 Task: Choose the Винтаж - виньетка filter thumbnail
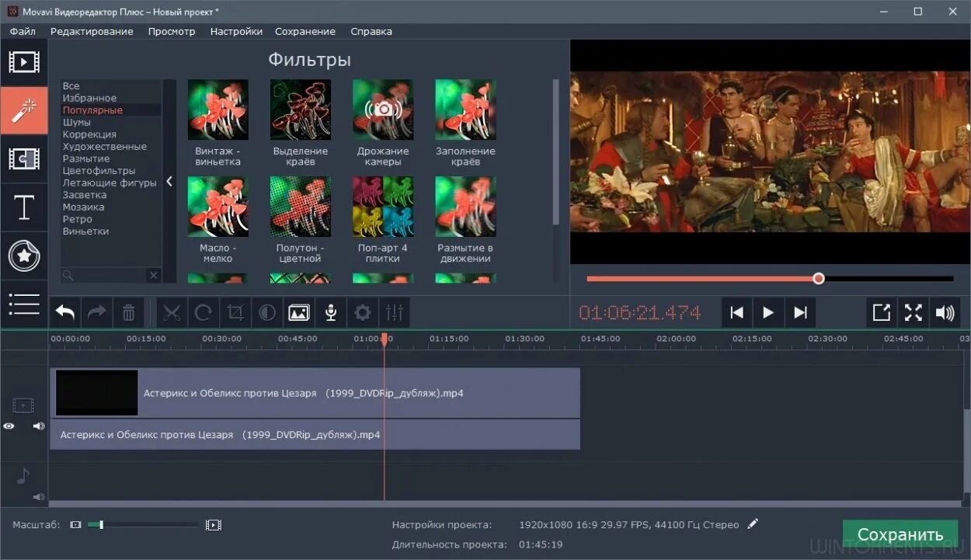pyautogui.click(x=218, y=110)
